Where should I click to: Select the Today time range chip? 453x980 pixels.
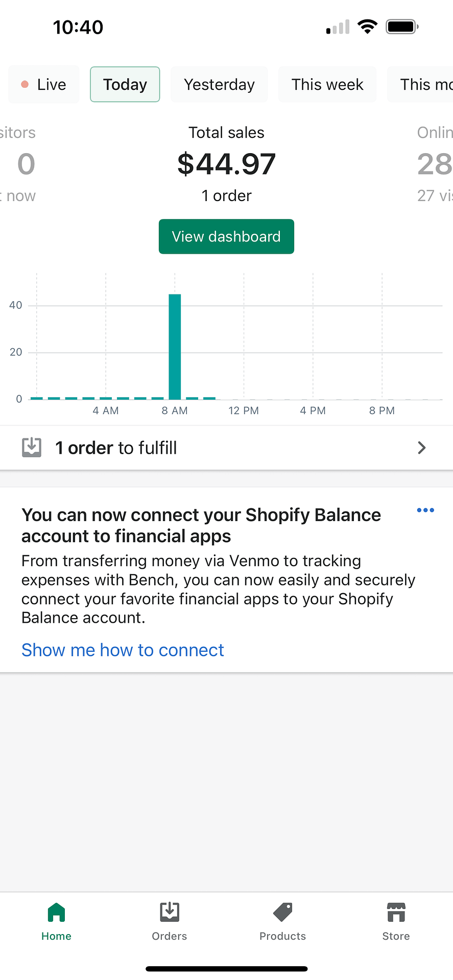125,84
